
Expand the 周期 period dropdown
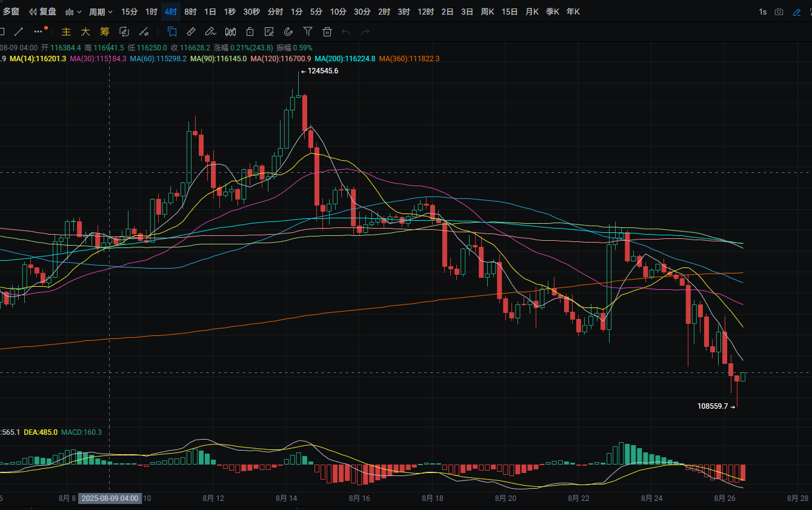101,12
